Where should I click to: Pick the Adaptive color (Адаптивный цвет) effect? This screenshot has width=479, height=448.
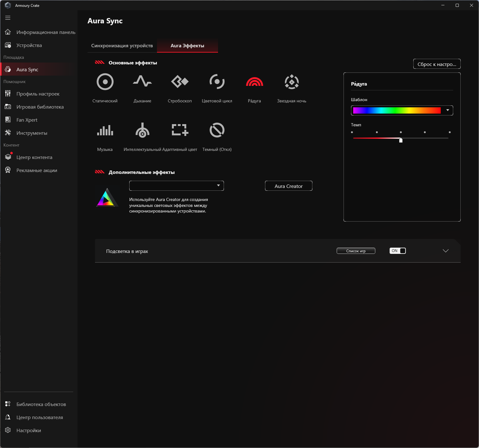[x=180, y=130]
